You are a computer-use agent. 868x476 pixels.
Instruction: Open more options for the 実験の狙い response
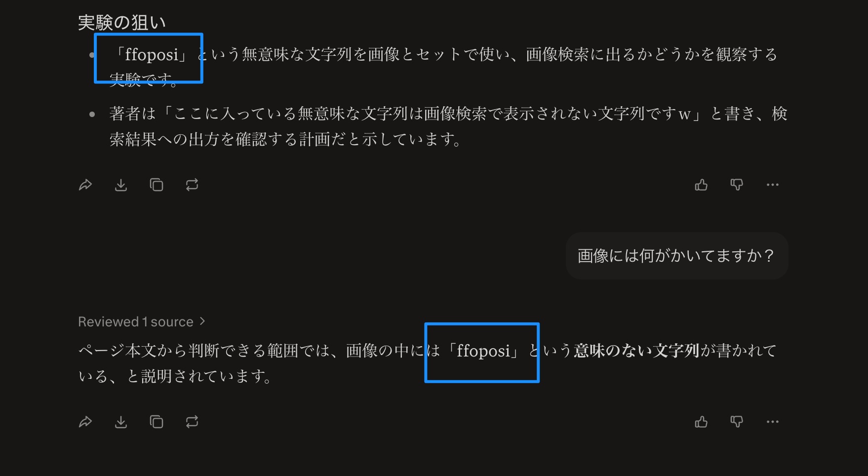point(772,185)
